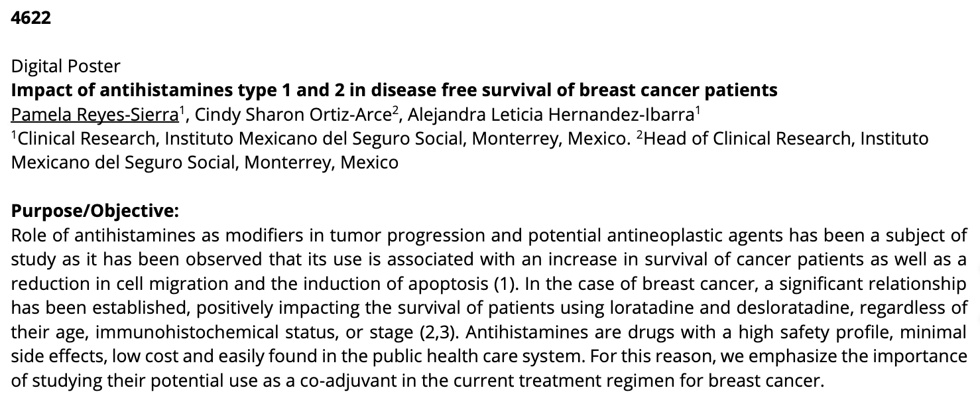Click the abstract number 4622
The height and width of the screenshot is (406, 980).
pyautogui.click(x=31, y=18)
